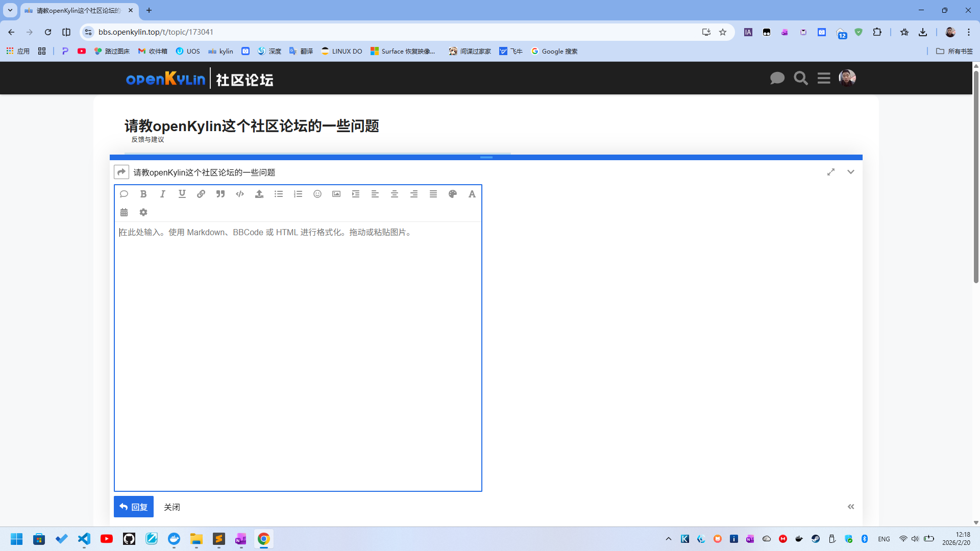Click 关闭 to discard the reply
The height and width of the screenshot is (551, 980).
pyautogui.click(x=171, y=507)
